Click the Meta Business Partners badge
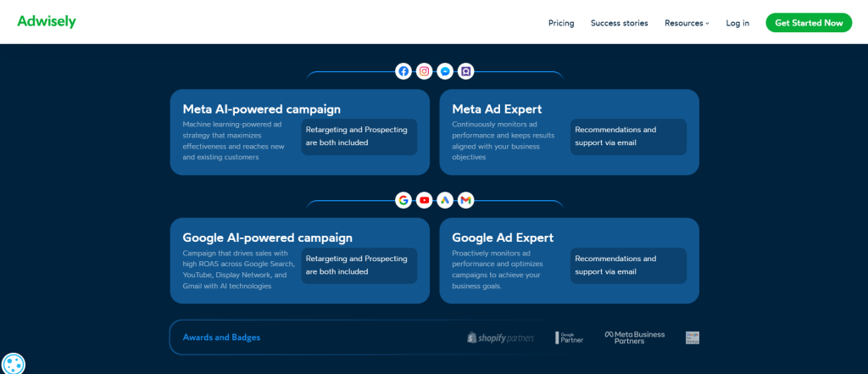Viewport: 868px width, 374px height. coord(634,338)
